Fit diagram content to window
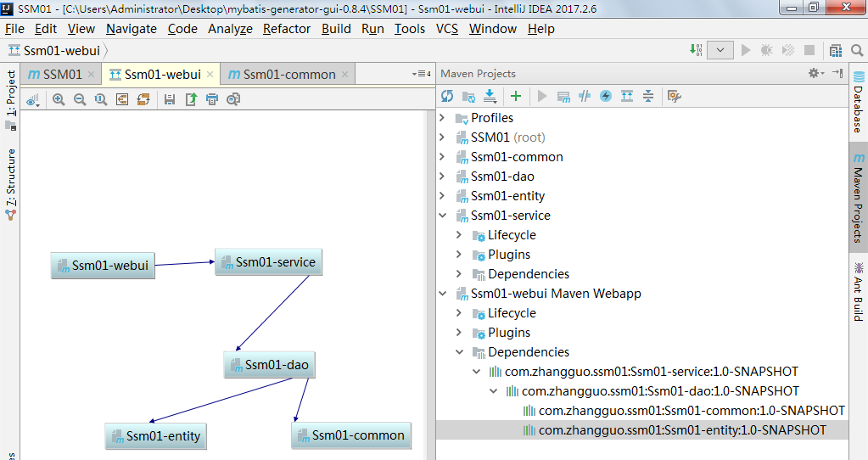 (122, 99)
